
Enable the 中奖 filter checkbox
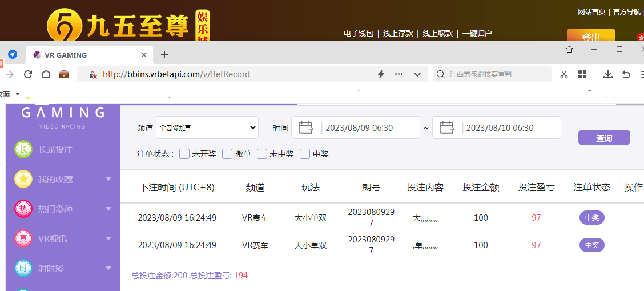tap(305, 154)
